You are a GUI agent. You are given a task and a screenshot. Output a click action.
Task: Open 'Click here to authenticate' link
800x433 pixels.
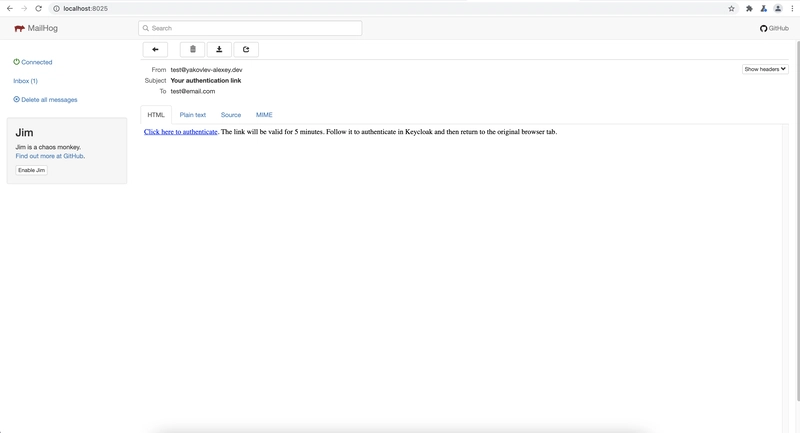pyautogui.click(x=181, y=132)
